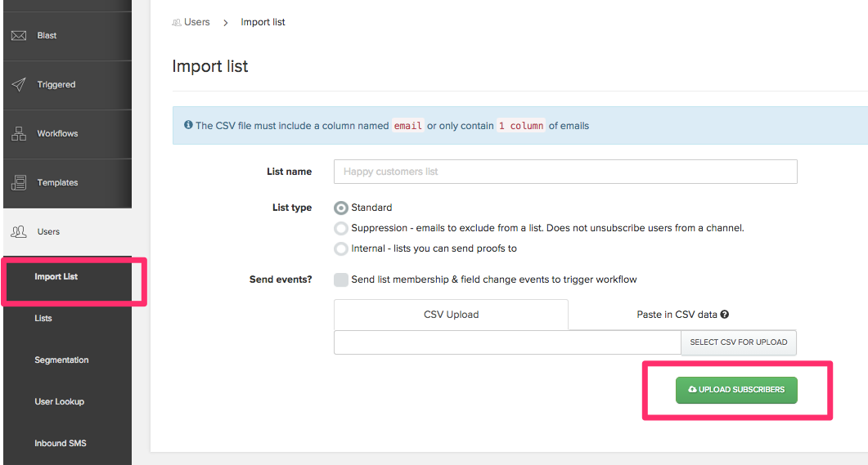Click the breadcrumb chevron separator
This screenshot has width=868, height=465.
[225, 23]
